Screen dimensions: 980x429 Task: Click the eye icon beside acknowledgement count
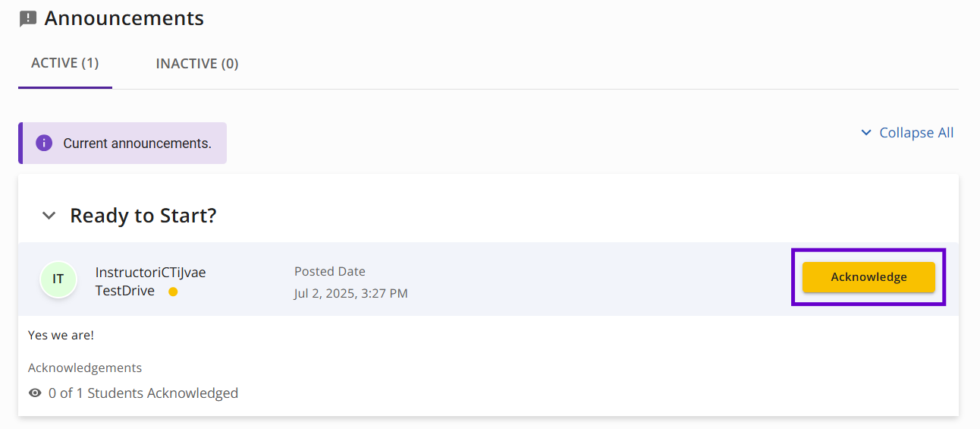point(35,393)
